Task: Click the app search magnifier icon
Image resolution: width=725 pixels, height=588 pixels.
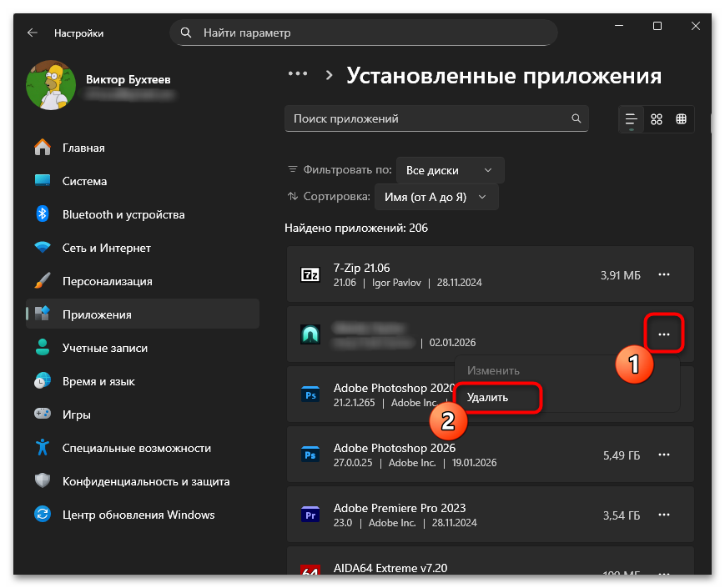Action: (x=576, y=118)
